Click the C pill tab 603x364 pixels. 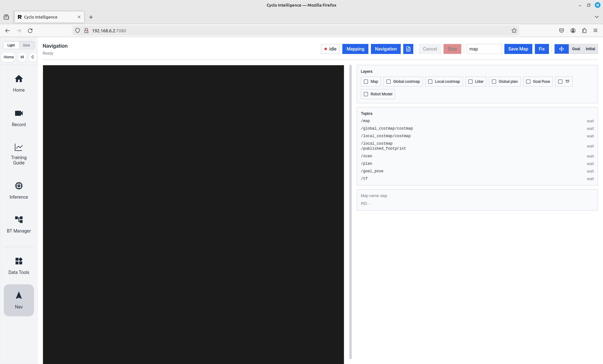(33, 57)
